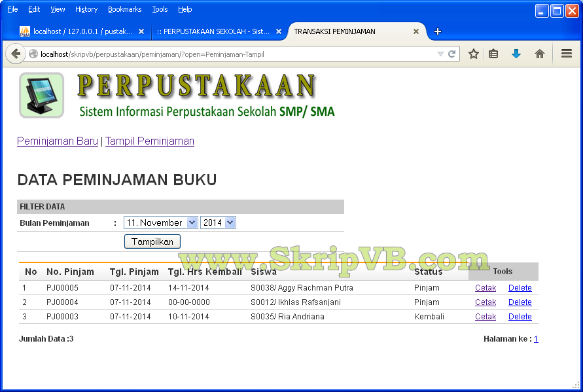Click student S0012/ Ikhlas Rafsanjani
Screen dimensions: 583x392
click(296, 302)
